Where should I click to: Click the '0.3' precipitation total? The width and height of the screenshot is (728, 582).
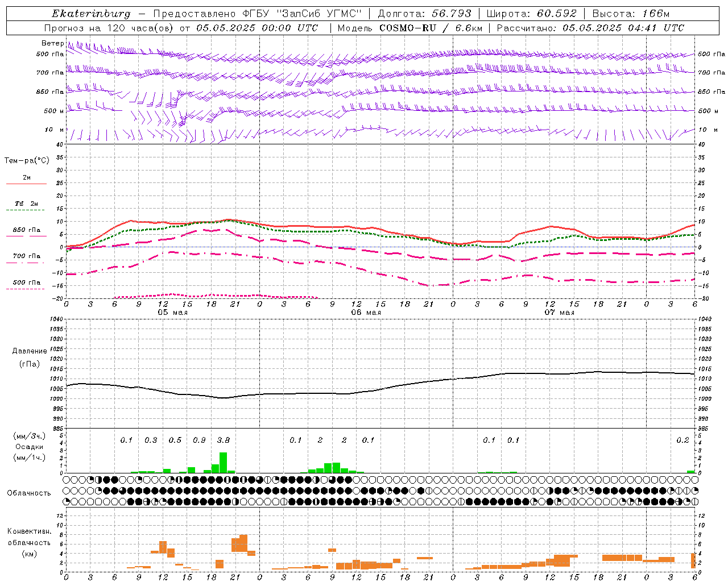(x=151, y=440)
